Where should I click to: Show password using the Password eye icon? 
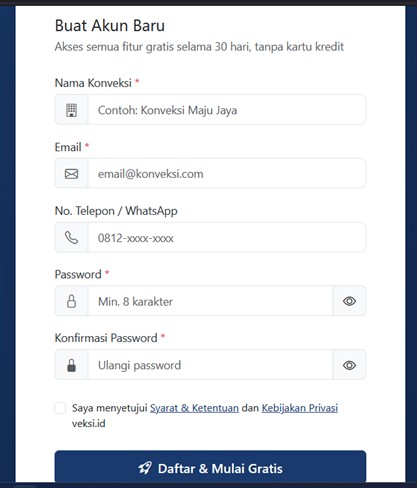pyautogui.click(x=349, y=301)
